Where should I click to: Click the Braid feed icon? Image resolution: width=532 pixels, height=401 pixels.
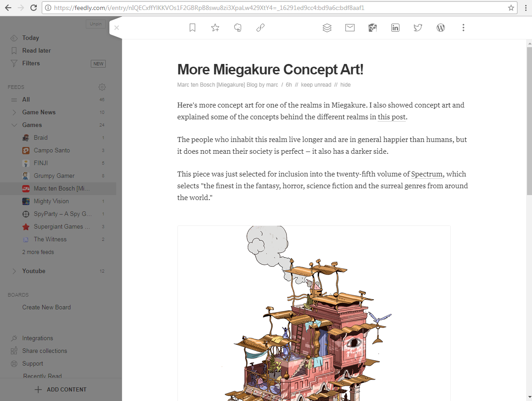(26, 137)
